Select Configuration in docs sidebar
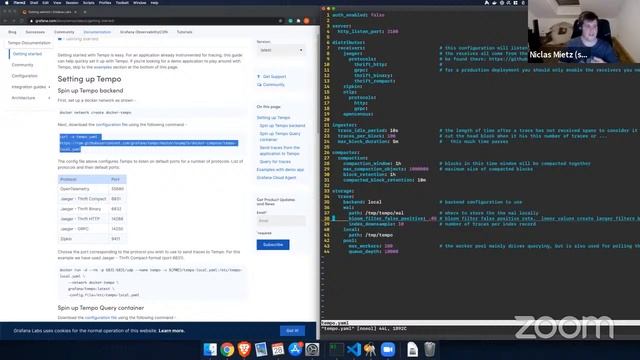Viewport: 640px width, 360px height. (x=24, y=76)
